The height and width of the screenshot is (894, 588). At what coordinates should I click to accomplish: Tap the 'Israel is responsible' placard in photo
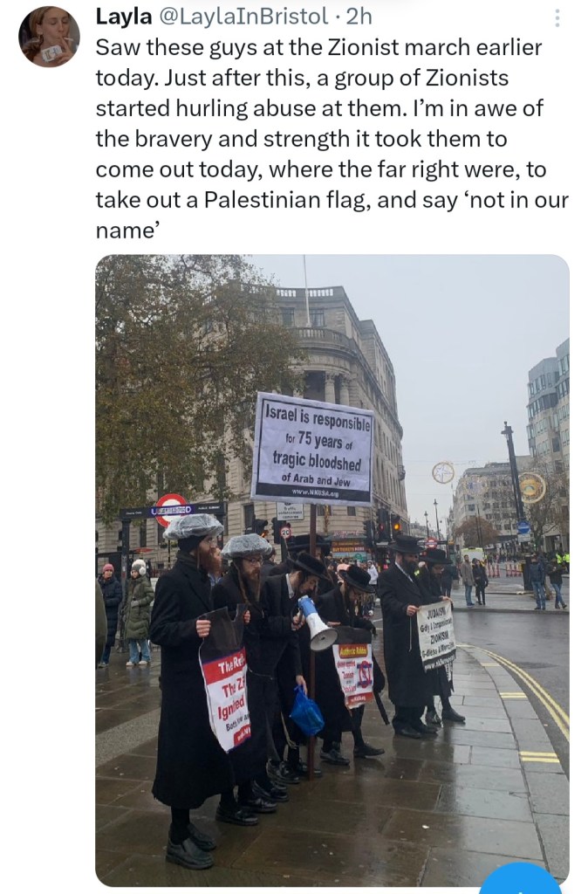coord(312,448)
